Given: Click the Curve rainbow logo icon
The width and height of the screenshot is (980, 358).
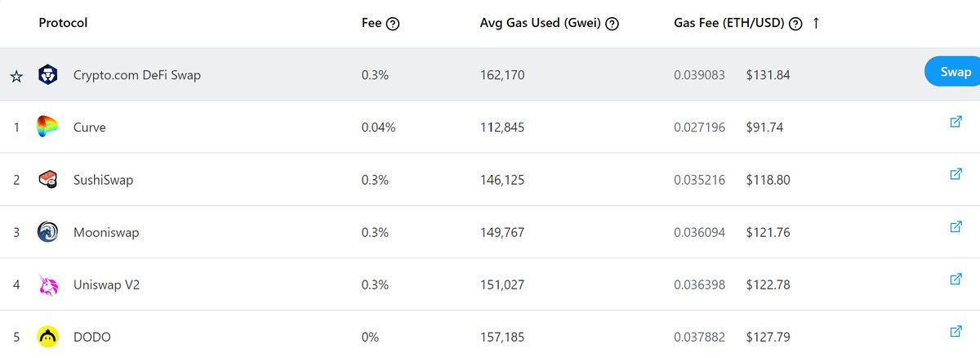Looking at the screenshot, I should click(47, 128).
